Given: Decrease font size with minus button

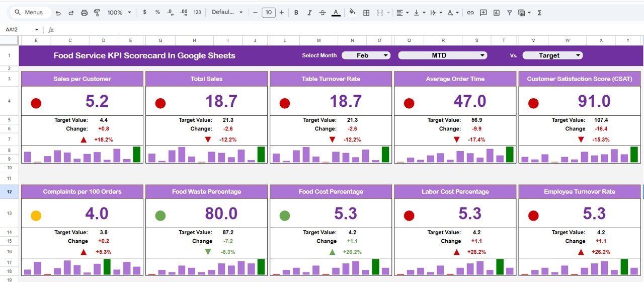Looking at the screenshot, I should click(256, 13).
